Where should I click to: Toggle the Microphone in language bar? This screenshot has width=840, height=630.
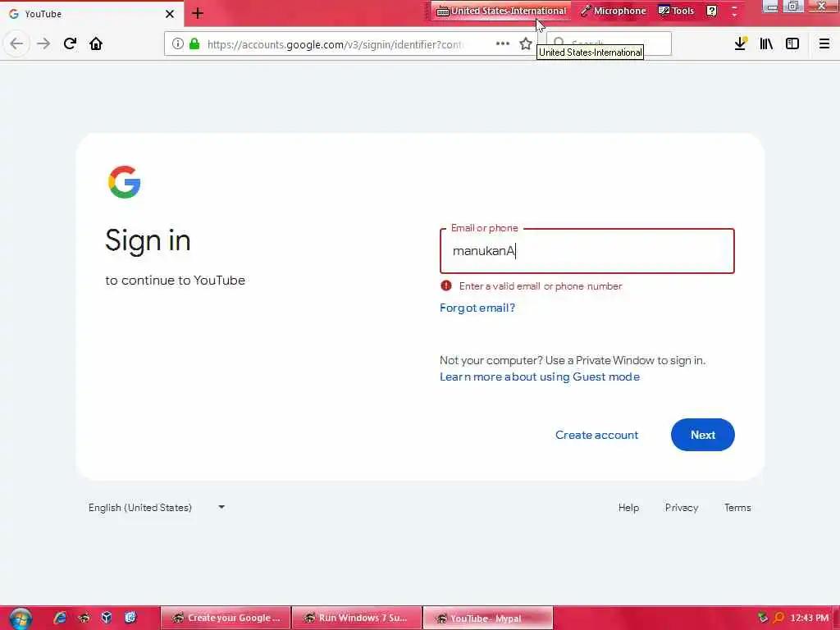point(614,11)
